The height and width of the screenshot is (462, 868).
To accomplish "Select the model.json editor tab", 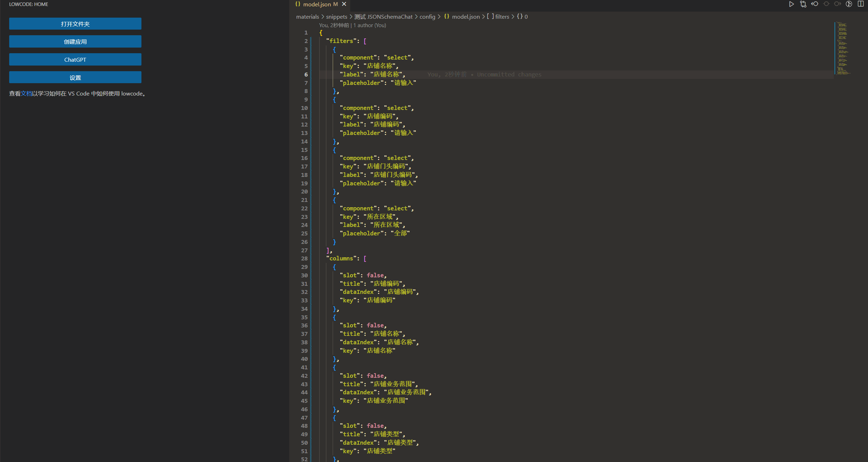I will [317, 4].
